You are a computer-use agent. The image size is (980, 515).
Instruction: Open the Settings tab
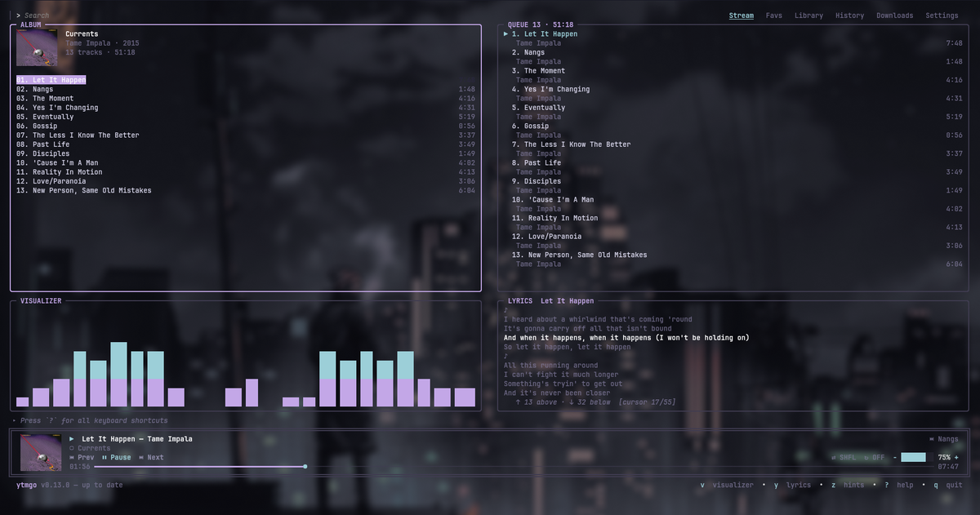click(942, 16)
